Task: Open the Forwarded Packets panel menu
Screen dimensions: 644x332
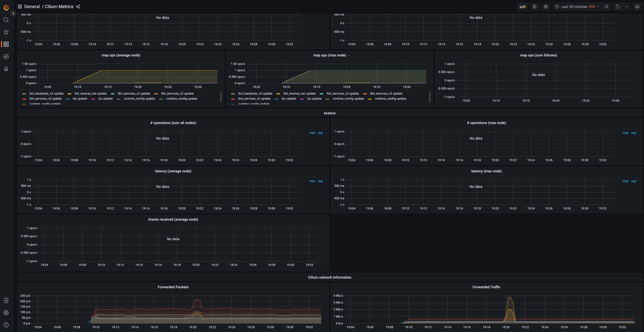Action: 173,287
